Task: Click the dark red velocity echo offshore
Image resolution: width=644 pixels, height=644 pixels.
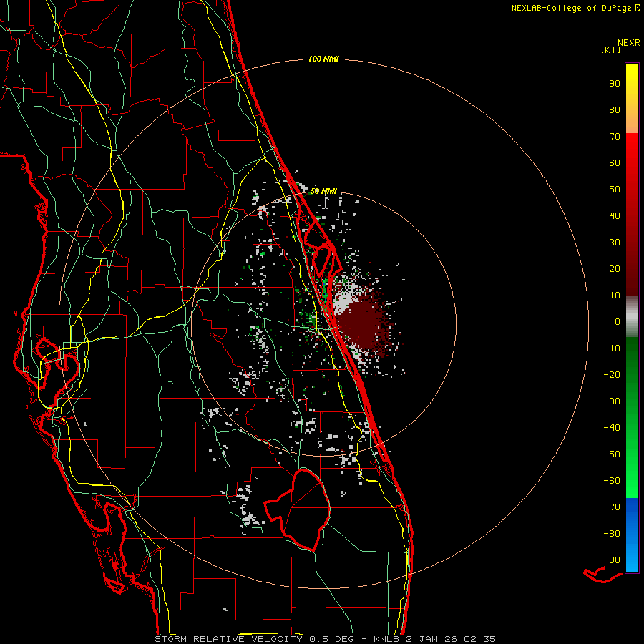Action: tap(364, 324)
